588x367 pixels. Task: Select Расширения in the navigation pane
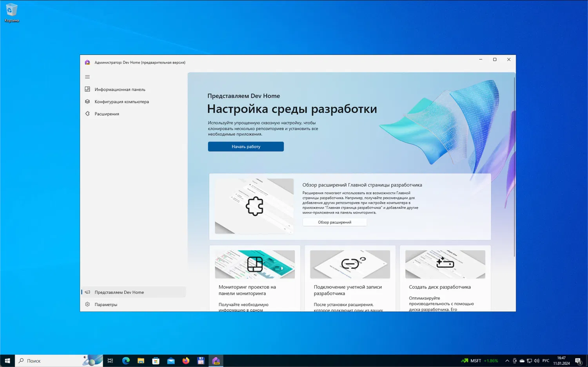133,114
